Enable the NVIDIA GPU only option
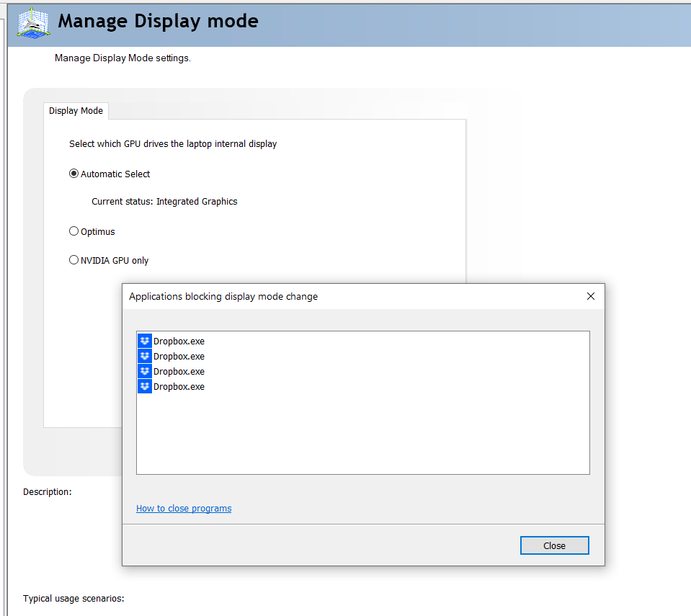Viewport: 691px width, 616px height. (73, 260)
